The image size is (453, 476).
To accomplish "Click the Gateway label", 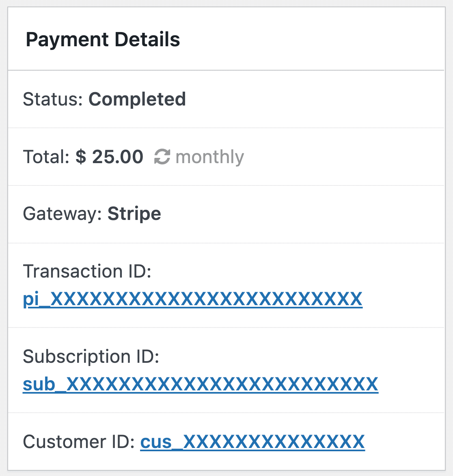I will pos(62,214).
